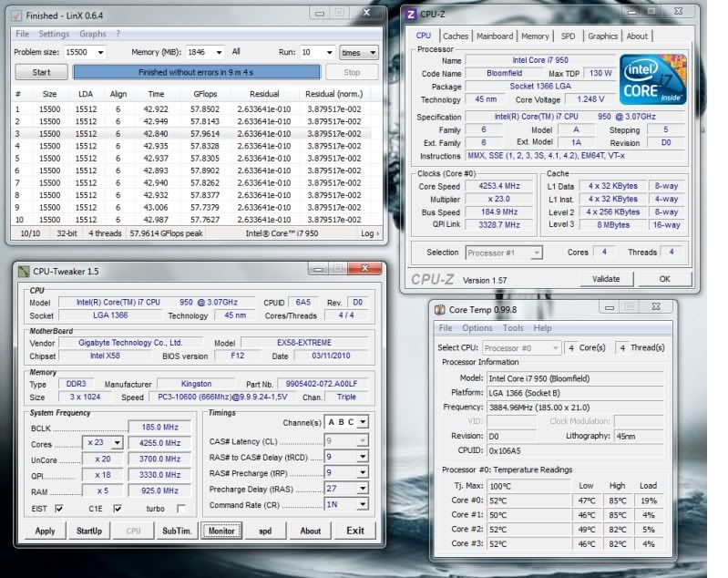Click the CPU-Tweaker title bar icon
Image resolution: width=728 pixels, height=578 pixels.
(x=23, y=271)
